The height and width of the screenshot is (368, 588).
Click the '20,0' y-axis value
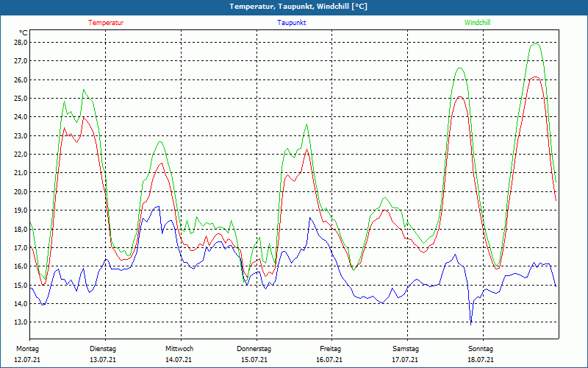tap(21, 191)
